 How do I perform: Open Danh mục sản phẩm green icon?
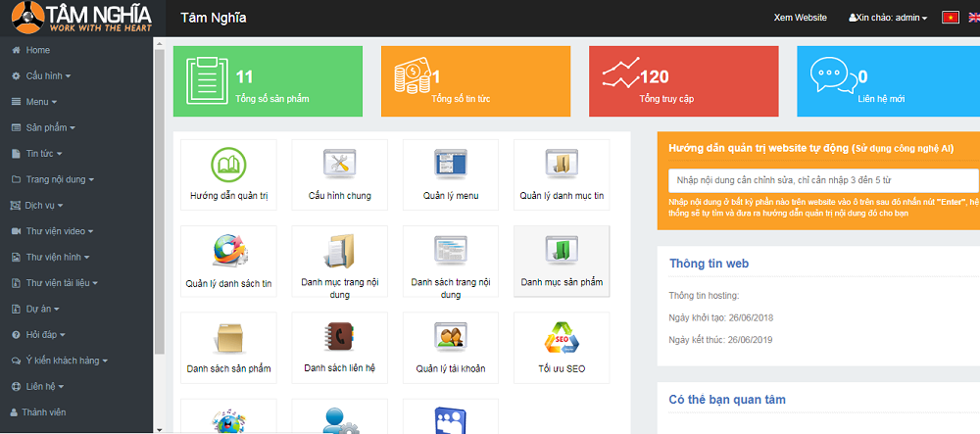pyautogui.click(x=562, y=251)
